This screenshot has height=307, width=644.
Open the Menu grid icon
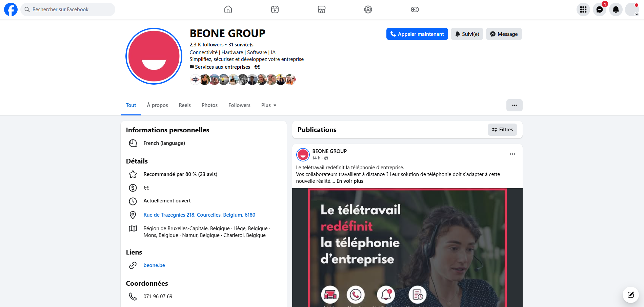coord(583,9)
